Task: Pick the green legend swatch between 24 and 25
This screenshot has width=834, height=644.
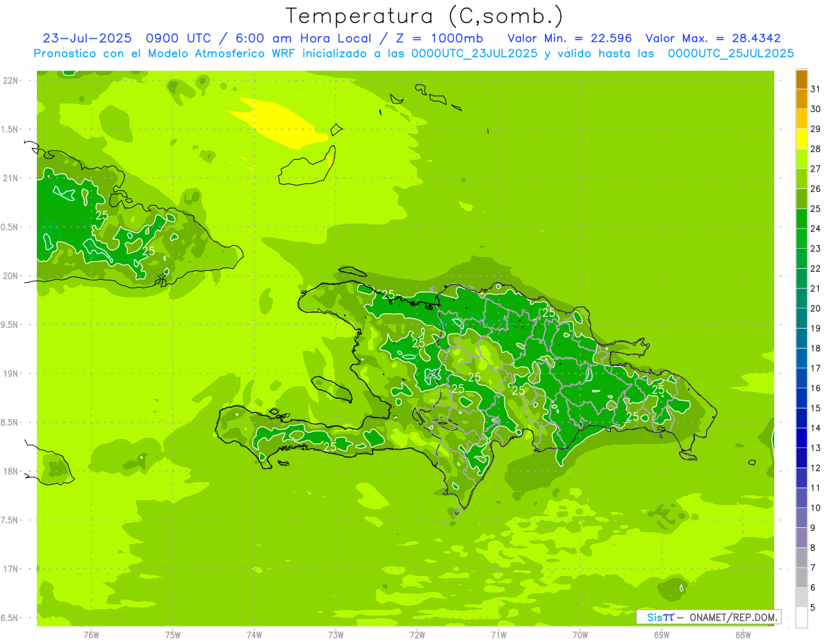Action: (x=801, y=218)
